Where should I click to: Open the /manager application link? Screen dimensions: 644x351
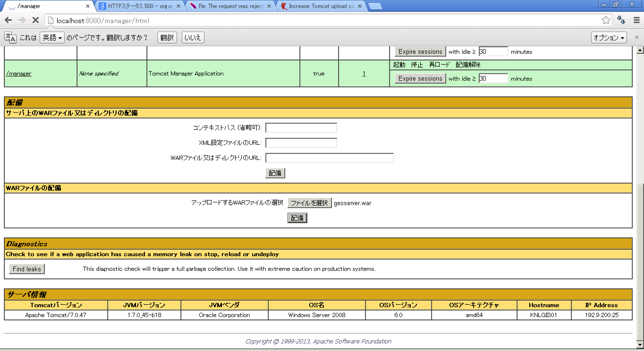tap(19, 74)
